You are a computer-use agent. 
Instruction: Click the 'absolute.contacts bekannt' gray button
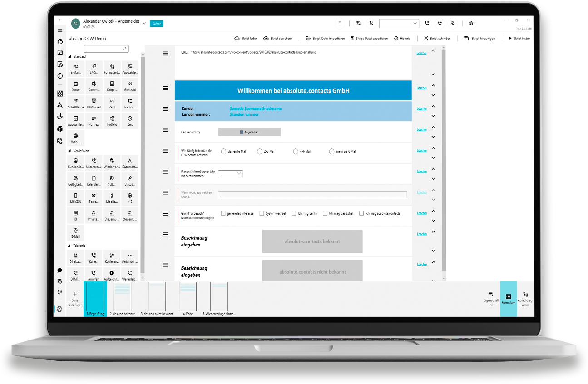pos(312,241)
